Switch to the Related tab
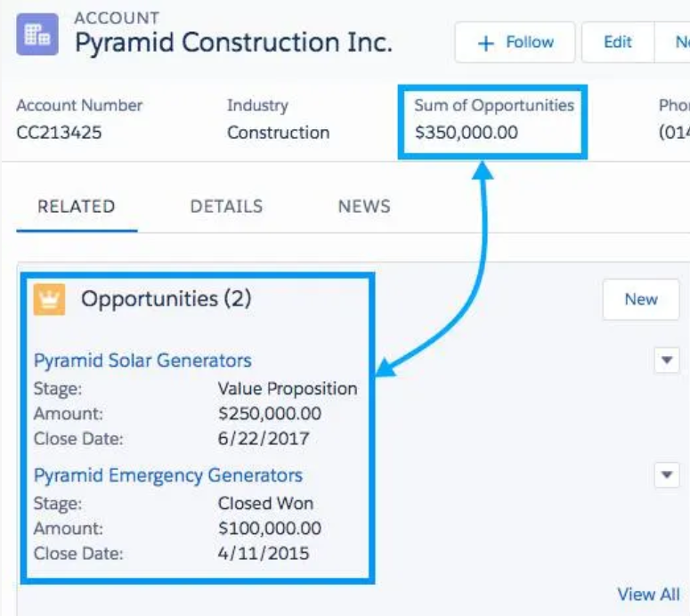Viewport: 690px width, 616px height. [x=77, y=207]
